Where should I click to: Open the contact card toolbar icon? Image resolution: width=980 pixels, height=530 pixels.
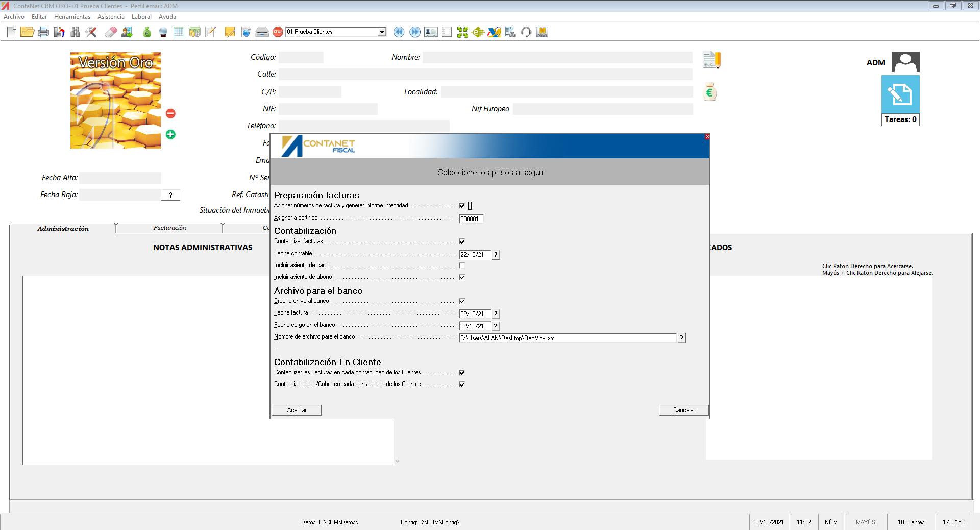point(431,32)
